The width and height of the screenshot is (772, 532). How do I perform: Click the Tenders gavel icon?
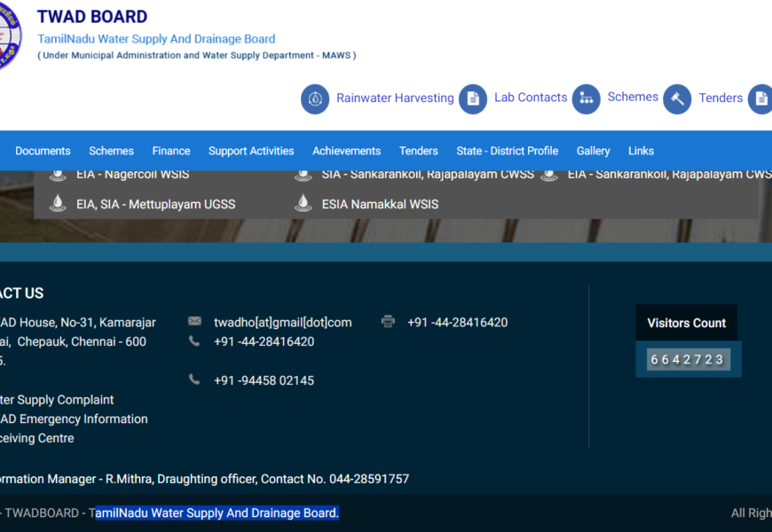pos(678,98)
